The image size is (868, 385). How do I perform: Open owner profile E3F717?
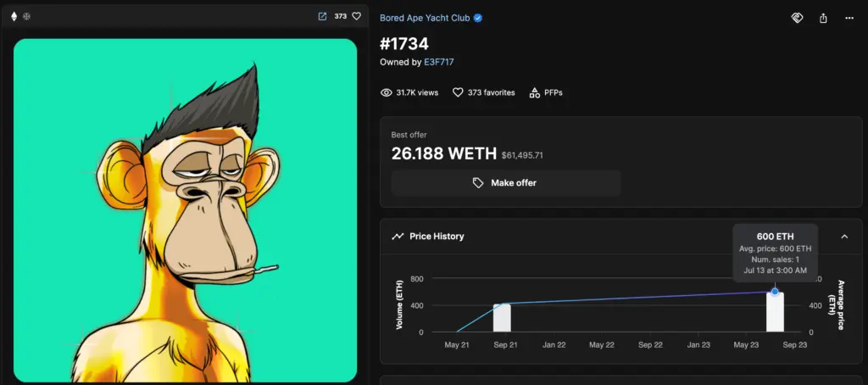pyautogui.click(x=439, y=62)
